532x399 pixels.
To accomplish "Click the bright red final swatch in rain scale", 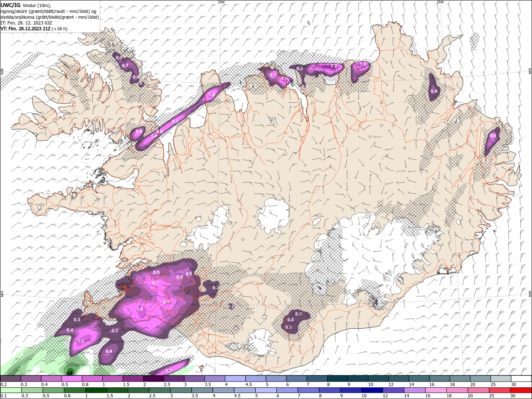I will click(521, 390).
